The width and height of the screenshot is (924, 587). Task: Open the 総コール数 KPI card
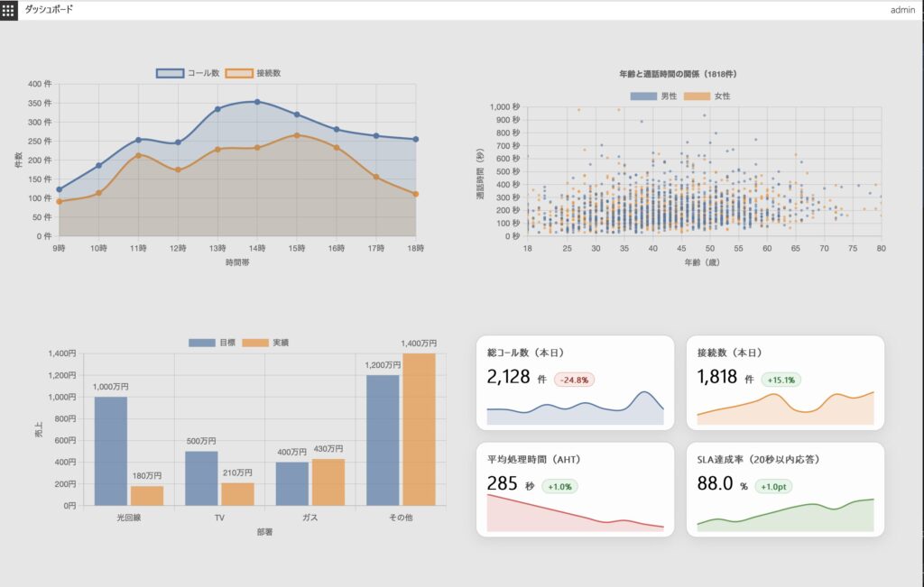575,382
